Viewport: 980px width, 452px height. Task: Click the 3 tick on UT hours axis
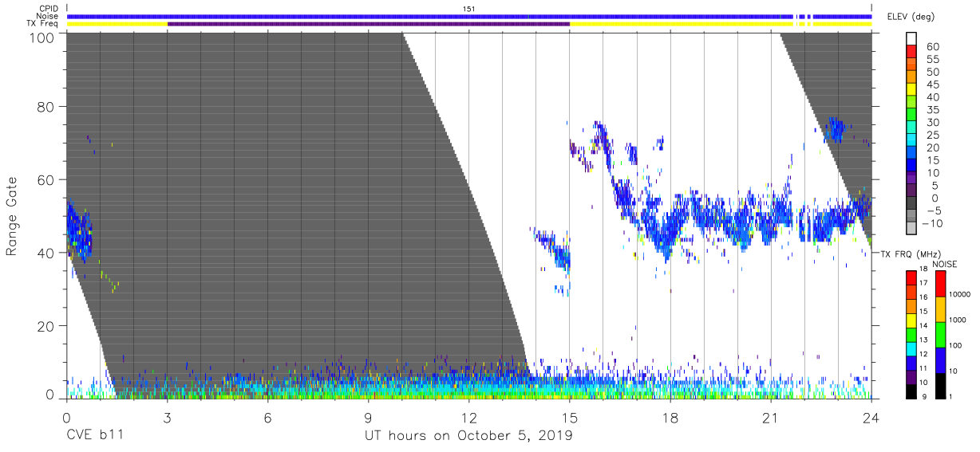coord(167,416)
